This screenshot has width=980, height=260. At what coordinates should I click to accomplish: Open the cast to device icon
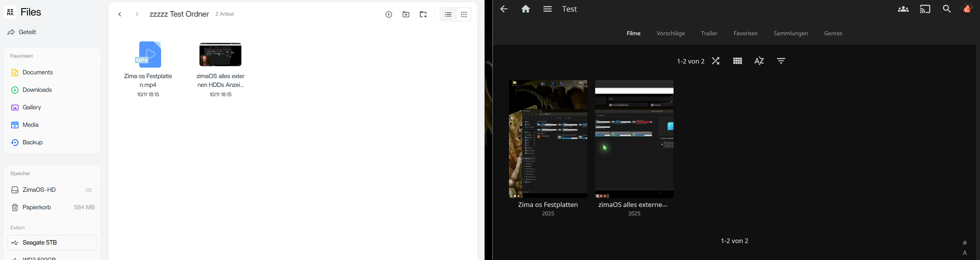click(925, 9)
